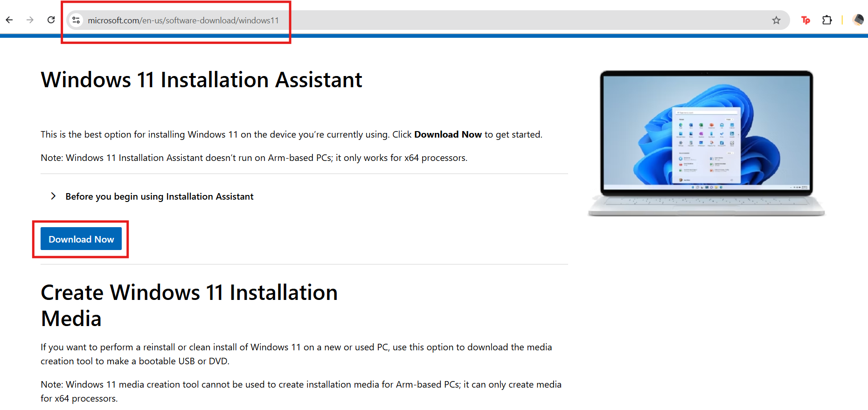Reload the current page
The width and height of the screenshot is (868, 410).
51,20
